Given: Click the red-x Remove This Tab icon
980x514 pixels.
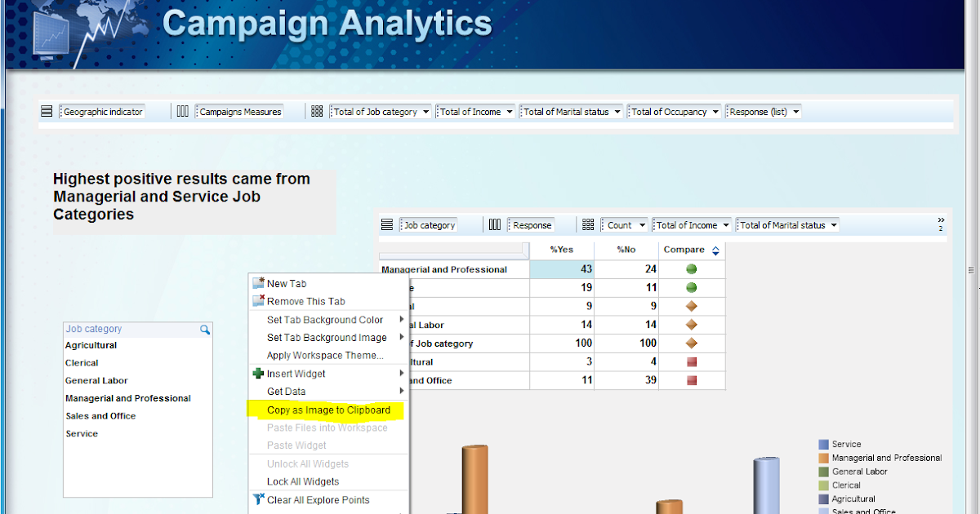Looking at the screenshot, I should pyautogui.click(x=259, y=301).
